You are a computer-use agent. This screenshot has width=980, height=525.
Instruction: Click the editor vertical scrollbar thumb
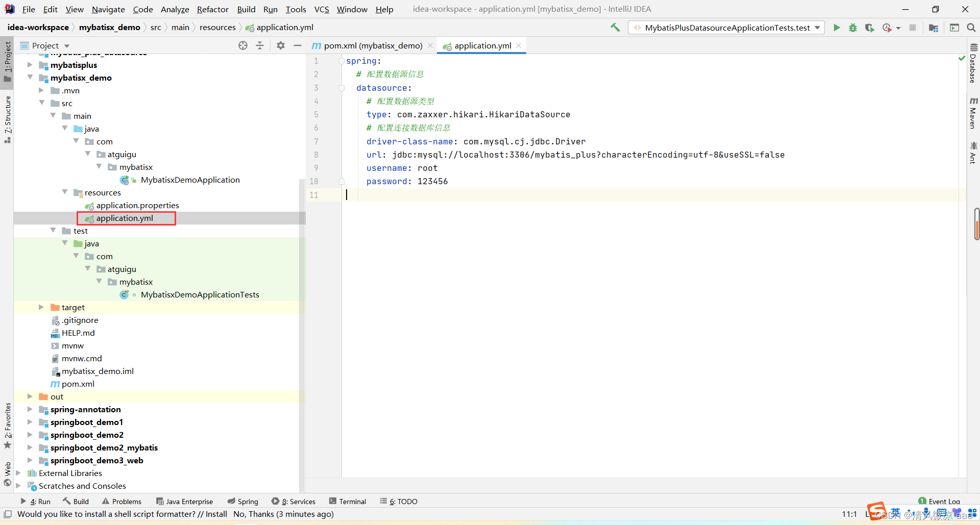click(976, 223)
